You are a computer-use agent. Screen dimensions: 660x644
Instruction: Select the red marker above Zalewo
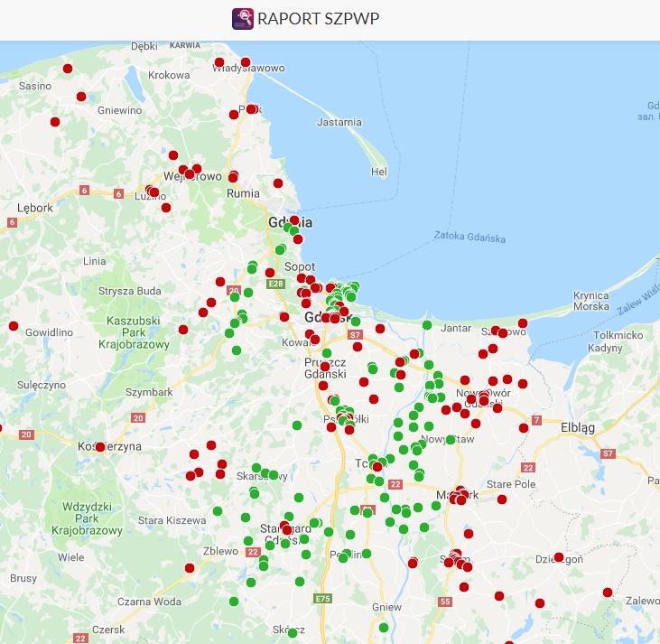(x=608, y=593)
